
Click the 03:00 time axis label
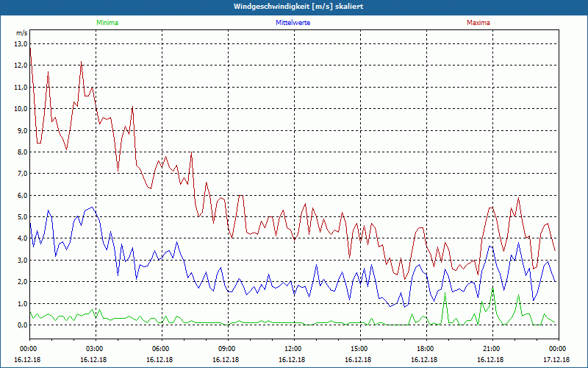[x=96, y=349]
